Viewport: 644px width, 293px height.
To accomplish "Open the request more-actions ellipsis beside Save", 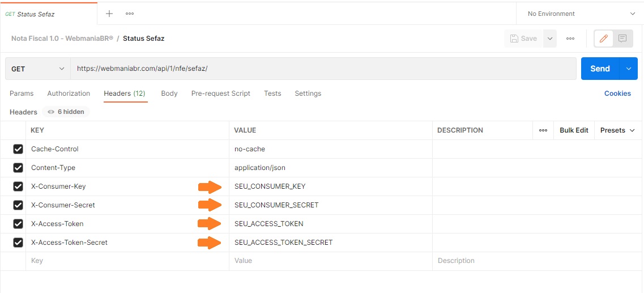I will tap(570, 39).
